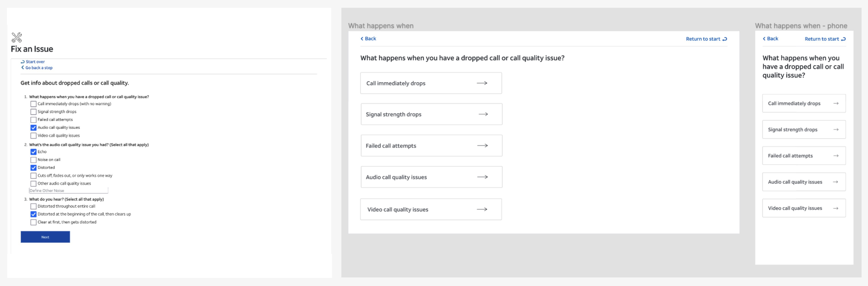Click the Back link in desktop panel
Screen dimensions: 868x286
tap(368, 39)
